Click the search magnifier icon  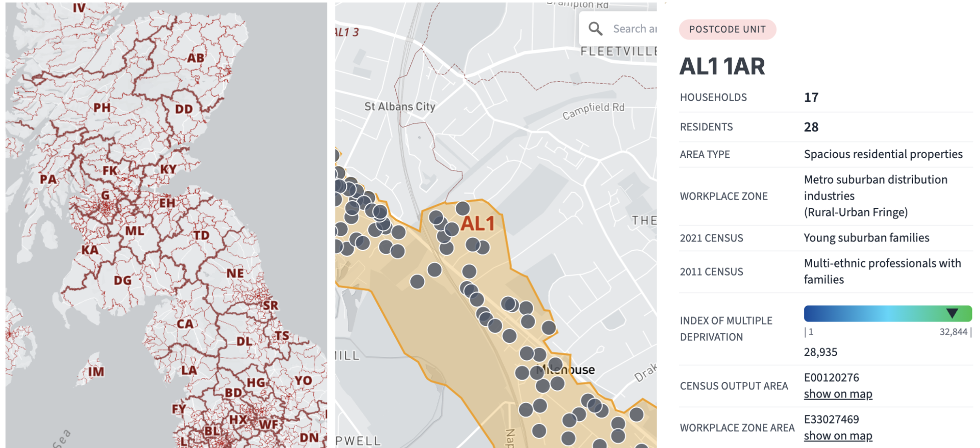tap(595, 28)
